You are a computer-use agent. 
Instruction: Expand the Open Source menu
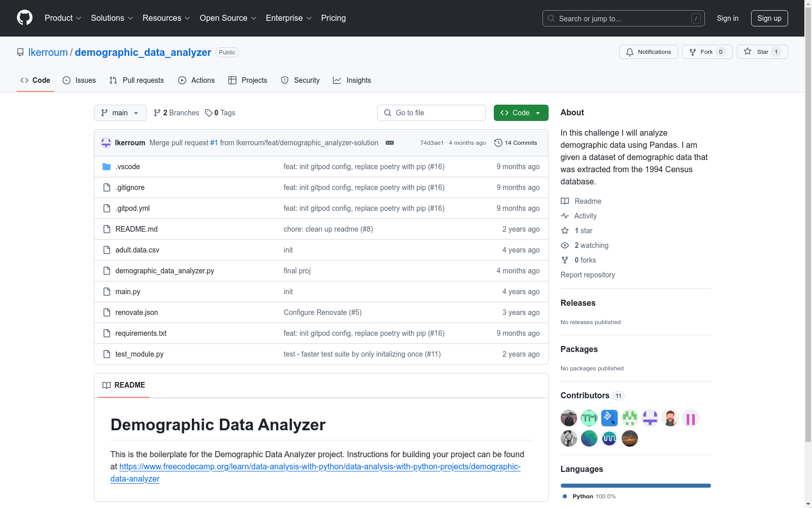228,18
